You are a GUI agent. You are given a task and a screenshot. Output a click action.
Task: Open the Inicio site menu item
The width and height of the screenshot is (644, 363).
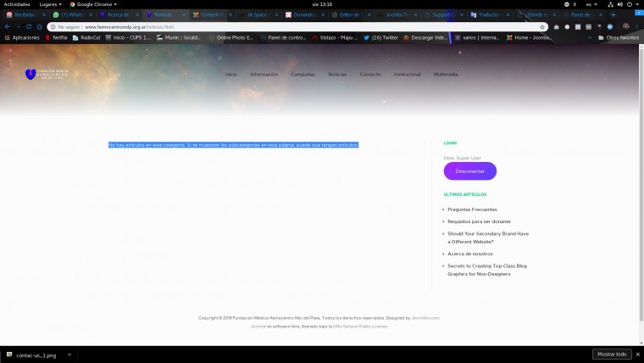pos(230,75)
